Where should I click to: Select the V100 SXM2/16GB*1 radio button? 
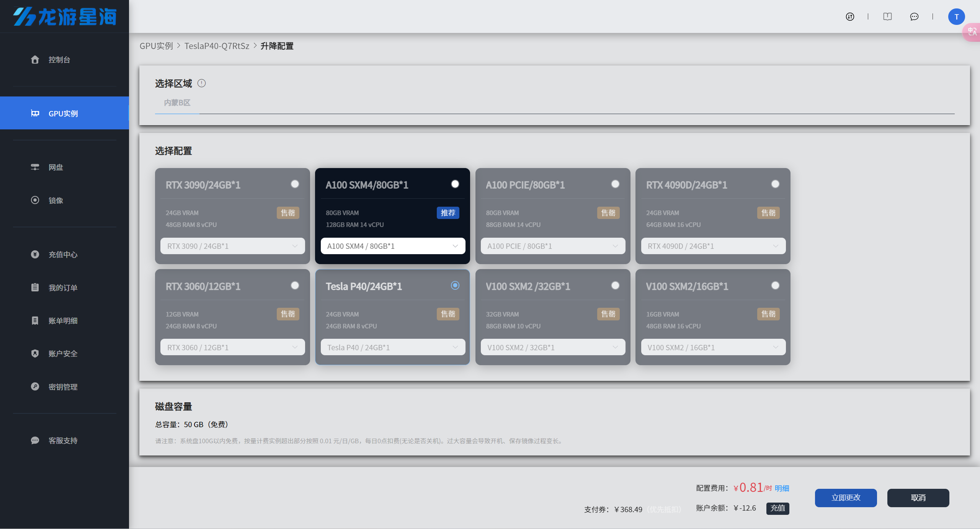[x=775, y=286]
